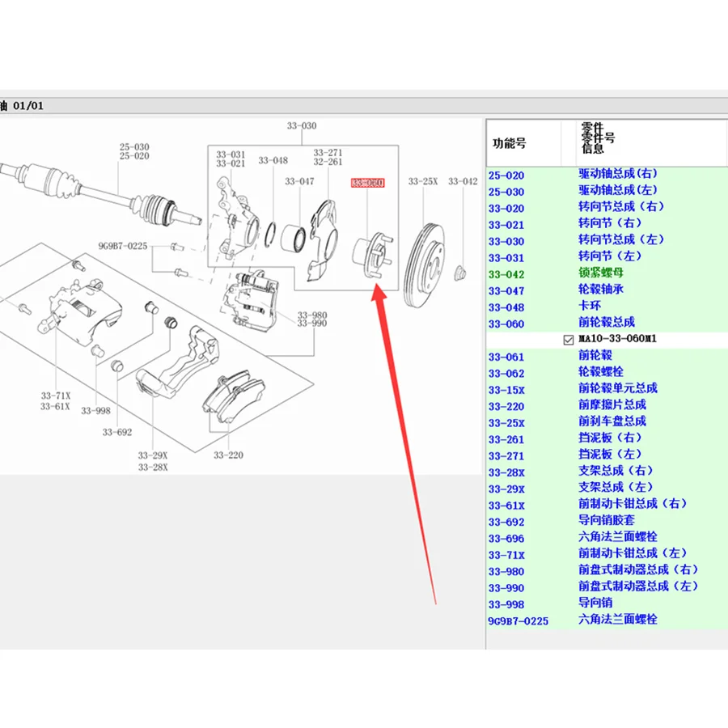Select row 33-047 轮毂轴承
728x728 pixels.
point(607,290)
